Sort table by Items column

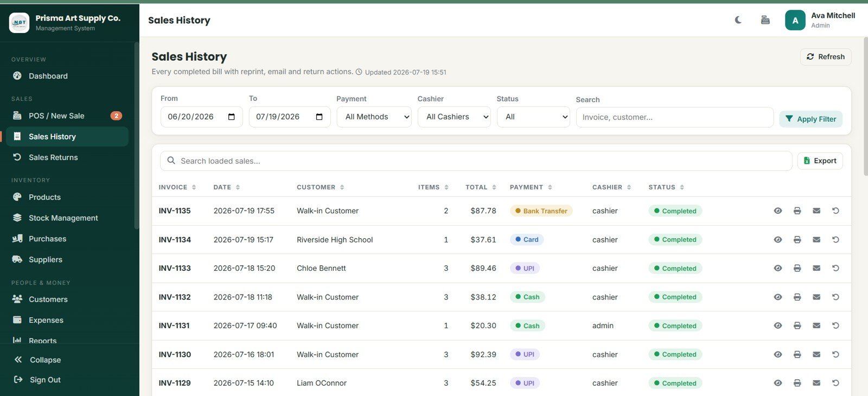point(433,188)
